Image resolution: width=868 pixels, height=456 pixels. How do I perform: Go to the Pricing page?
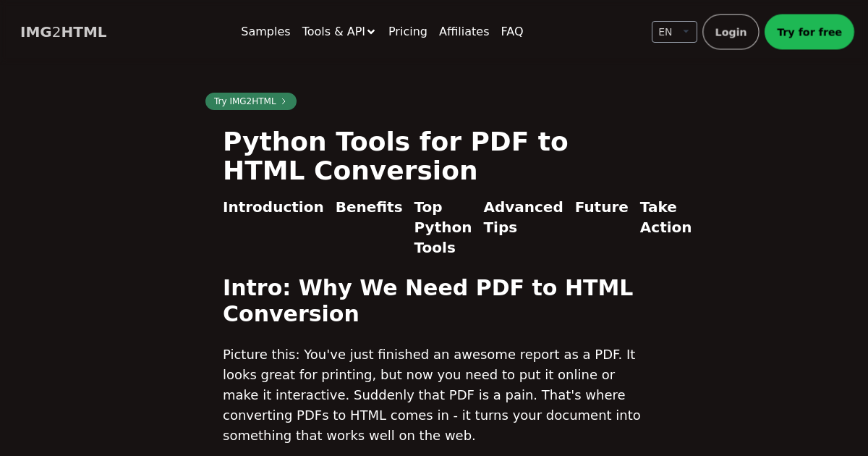(407, 32)
